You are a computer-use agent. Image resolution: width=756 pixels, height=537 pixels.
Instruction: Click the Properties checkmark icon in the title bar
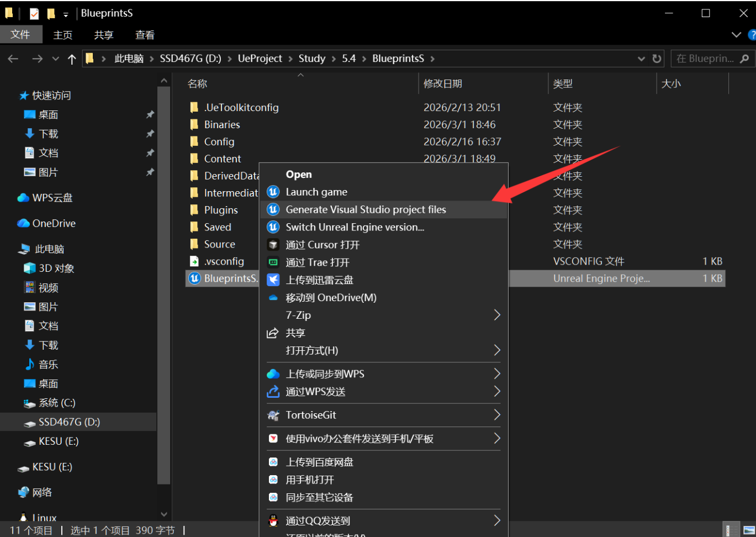point(34,13)
